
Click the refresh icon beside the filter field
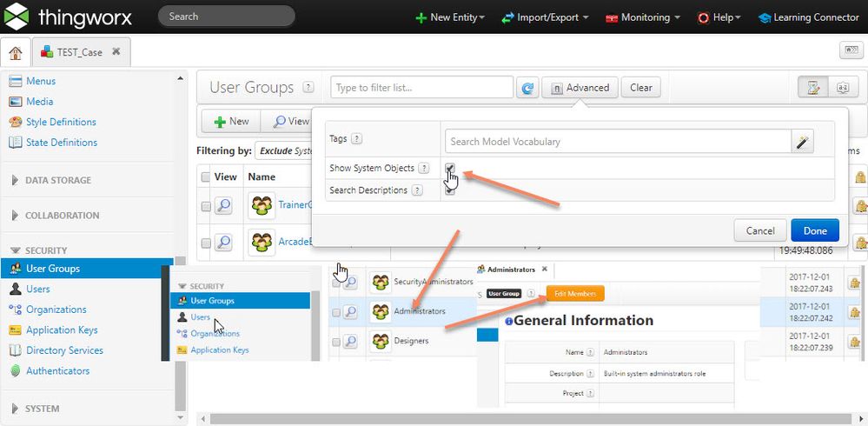point(527,88)
